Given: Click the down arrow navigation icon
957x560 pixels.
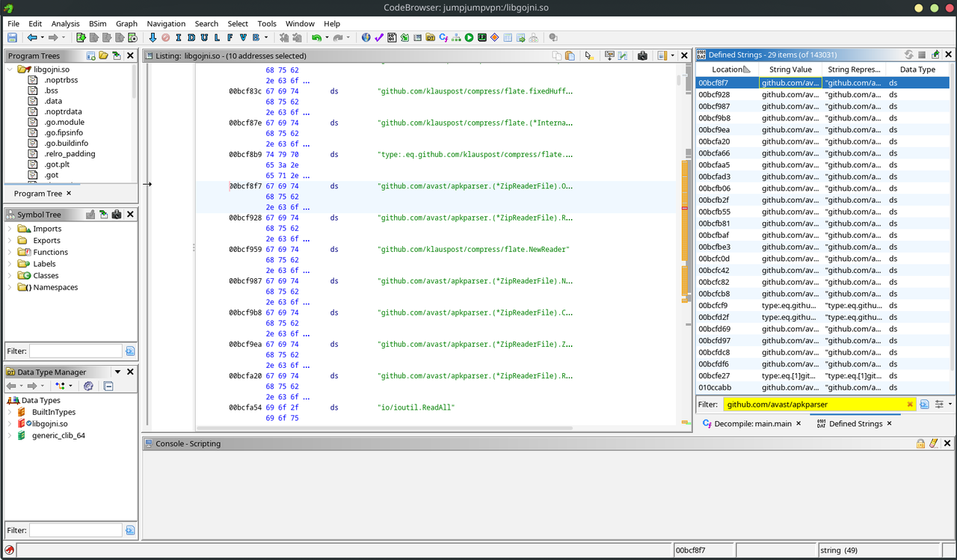Looking at the screenshot, I should [x=153, y=37].
